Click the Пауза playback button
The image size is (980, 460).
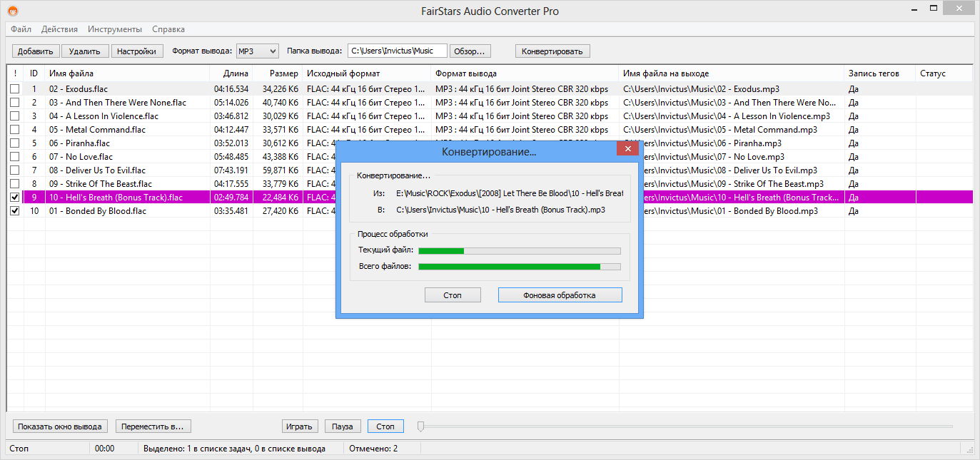[x=343, y=426]
